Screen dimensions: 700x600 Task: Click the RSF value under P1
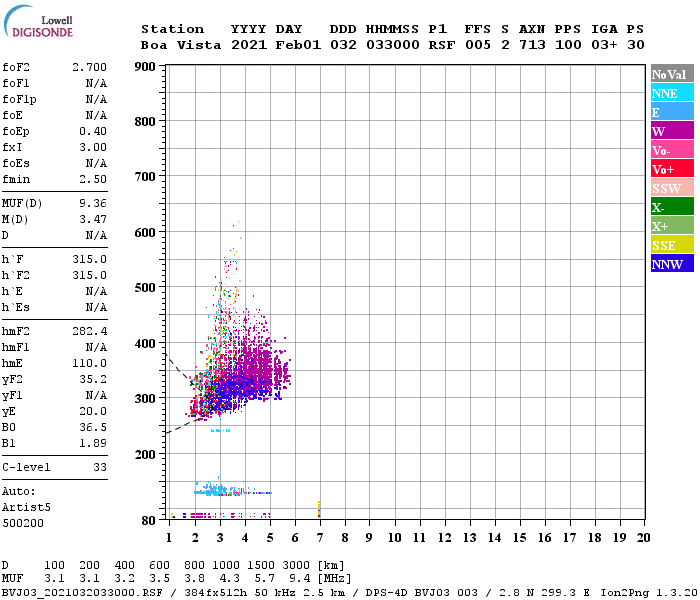(442, 45)
